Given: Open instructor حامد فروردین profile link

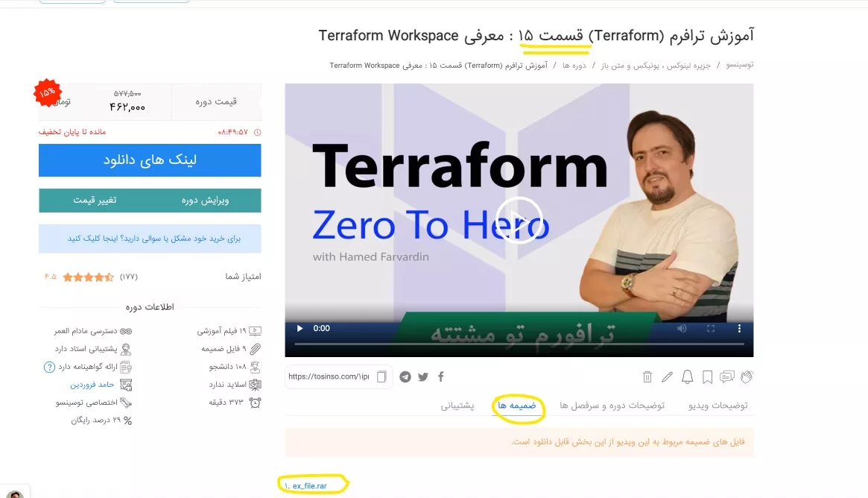Looking at the screenshot, I should (x=92, y=385).
